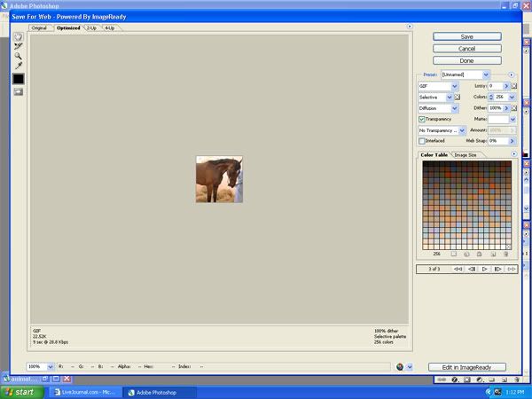Select the Color Table tab
Image resolution: width=532 pixels, height=399 pixels.
coord(434,154)
